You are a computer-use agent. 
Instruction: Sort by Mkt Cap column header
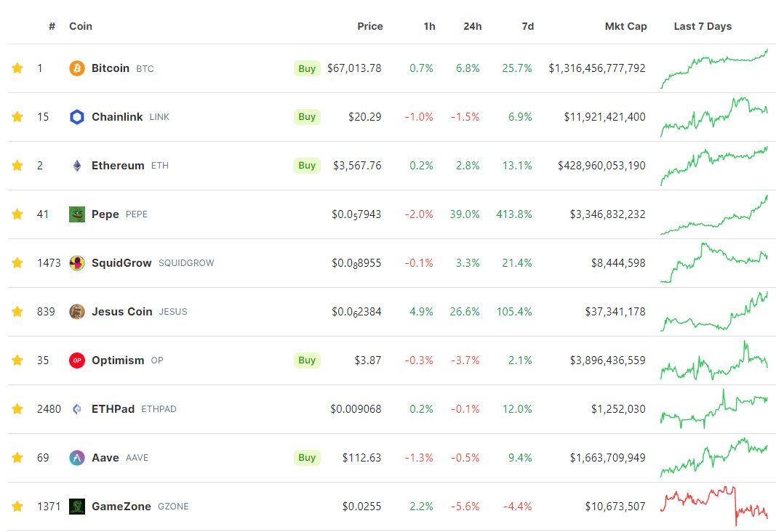pos(625,26)
